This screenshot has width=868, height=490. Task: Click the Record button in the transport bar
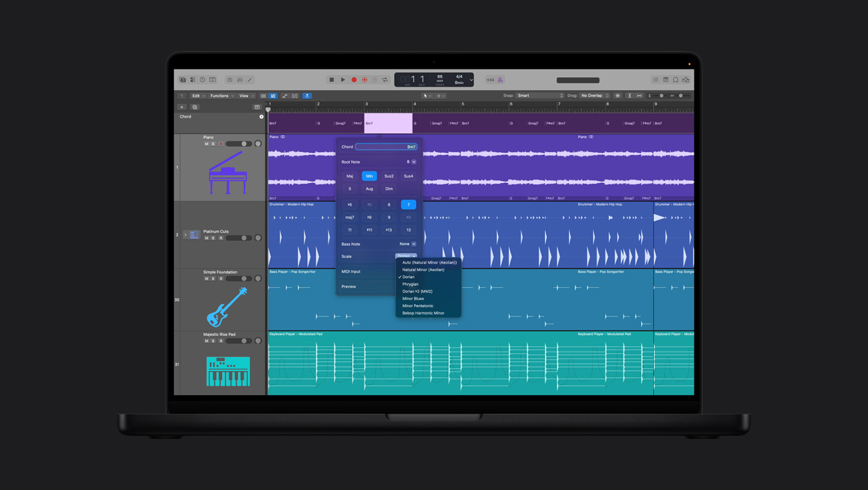pyautogui.click(x=354, y=79)
